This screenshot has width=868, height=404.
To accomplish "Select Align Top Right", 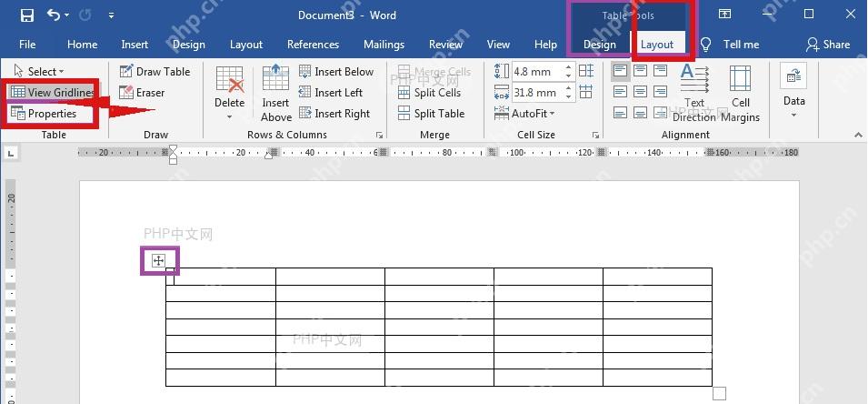I will pyautogui.click(x=661, y=71).
